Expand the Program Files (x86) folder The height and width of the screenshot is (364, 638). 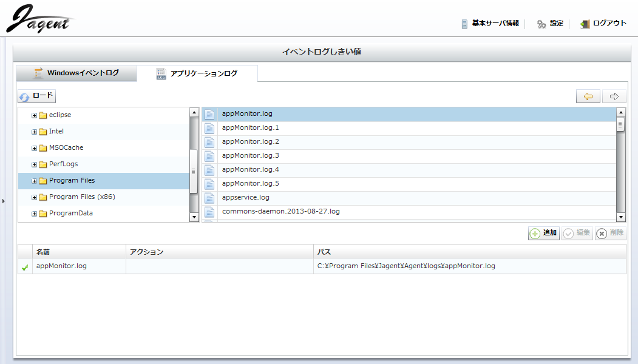[x=34, y=197]
